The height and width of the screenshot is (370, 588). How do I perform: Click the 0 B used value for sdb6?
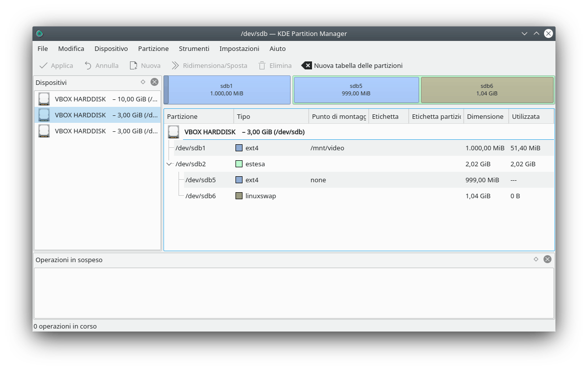515,196
